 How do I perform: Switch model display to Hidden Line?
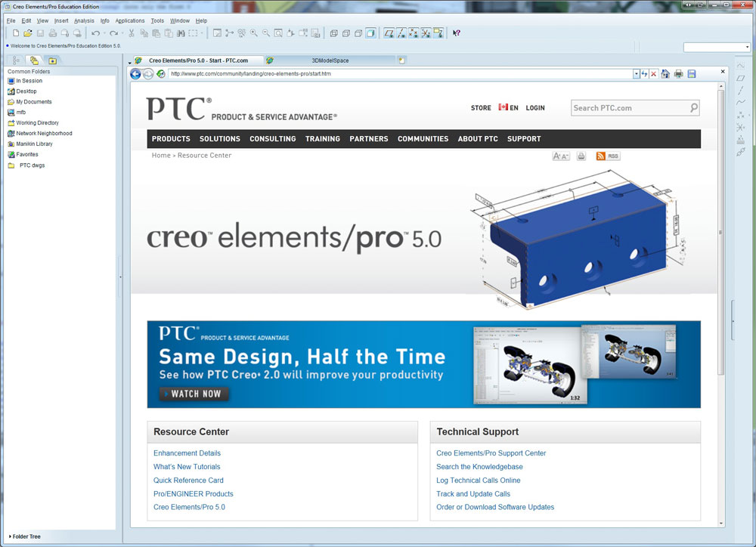point(345,33)
